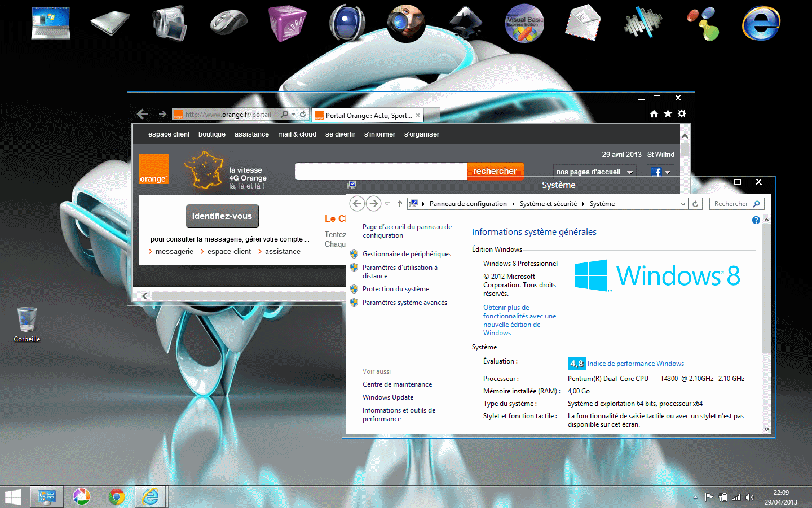Open Paramètres système avancés
The height and width of the screenshot is (508, 812).
click(405, 303)
